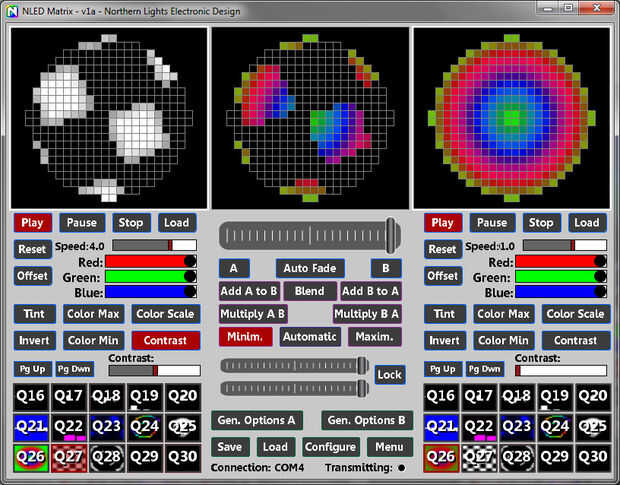Choose Q21 blue preset in right panel

click(x=441, y=427)
